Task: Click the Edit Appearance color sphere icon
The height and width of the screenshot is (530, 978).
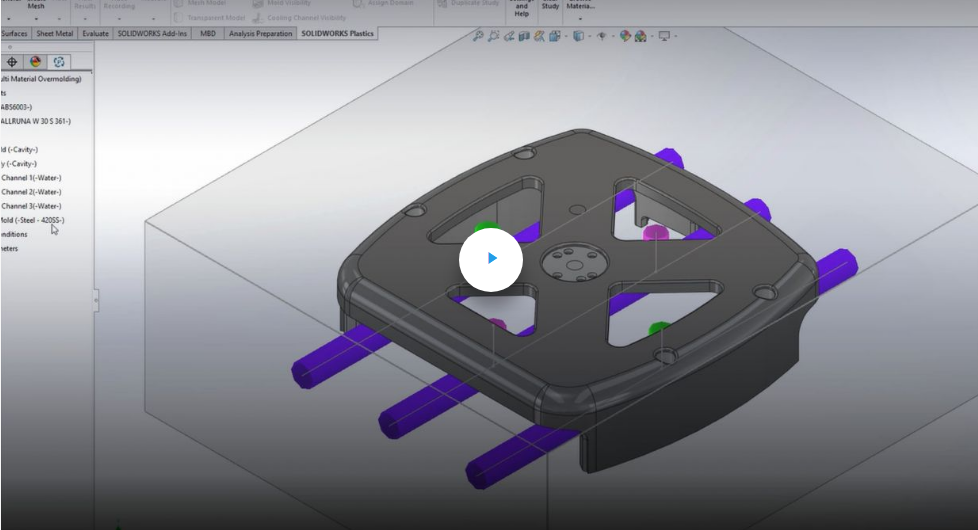Action: pos(625,36)
